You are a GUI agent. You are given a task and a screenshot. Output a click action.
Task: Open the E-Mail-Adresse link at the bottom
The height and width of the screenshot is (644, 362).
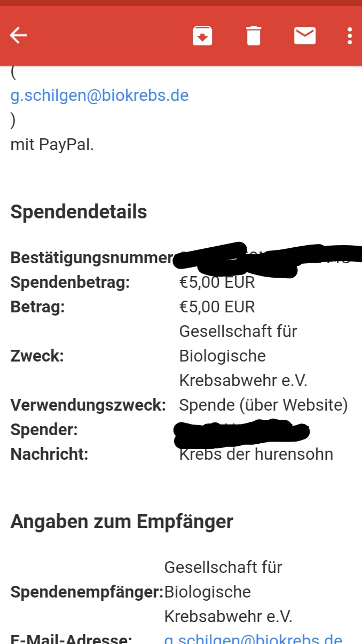(253, 638)
